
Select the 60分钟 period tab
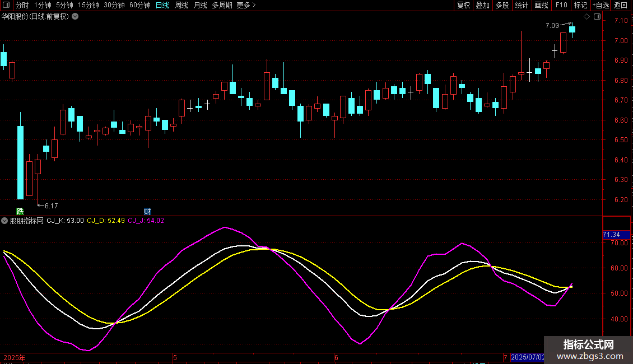[139, 5]
